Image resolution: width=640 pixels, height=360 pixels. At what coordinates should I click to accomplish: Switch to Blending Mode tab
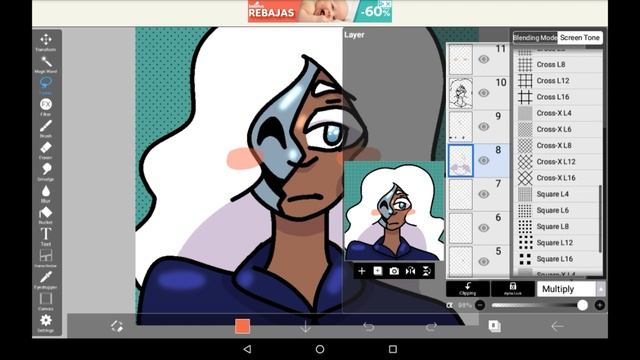pos(535,38)
